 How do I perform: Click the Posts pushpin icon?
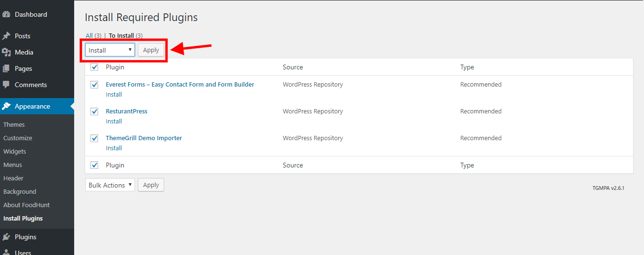point(6,36)
